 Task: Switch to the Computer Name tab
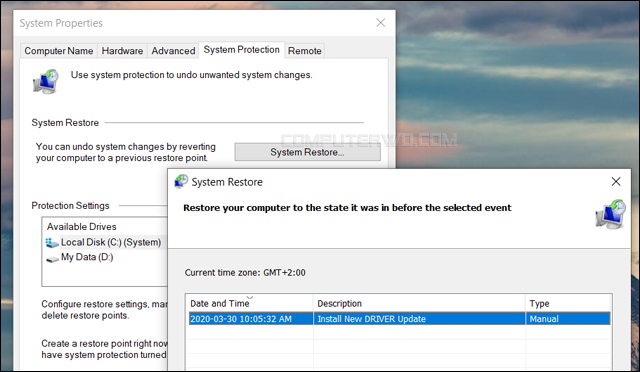pyautogui.click(x=59, y=51)
